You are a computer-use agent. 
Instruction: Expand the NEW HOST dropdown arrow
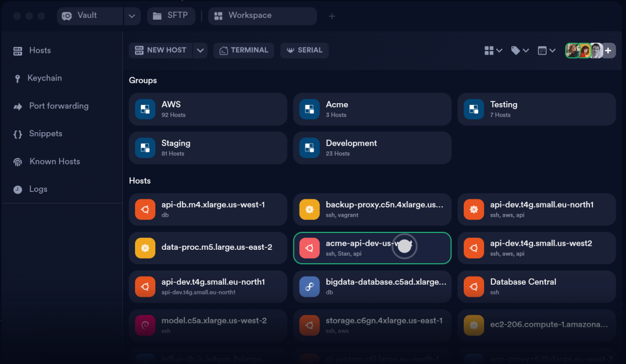point(201,50)
